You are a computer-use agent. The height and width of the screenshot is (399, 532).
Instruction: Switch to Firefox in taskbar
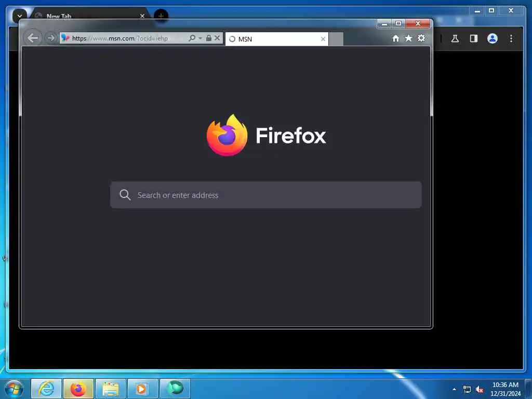point(78,389)
